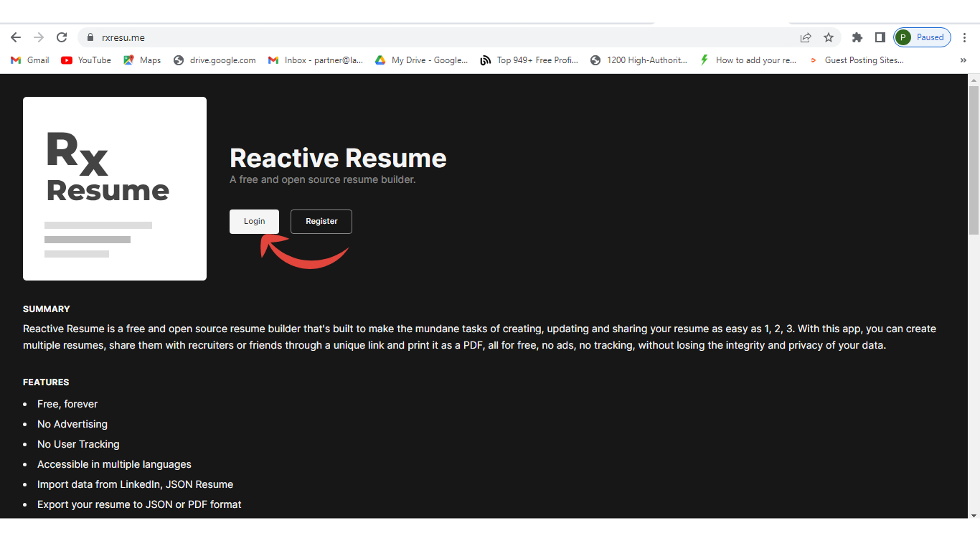Click the bookmark star in the address bar
The image size is (980, 551).
[x=829, y=37]
